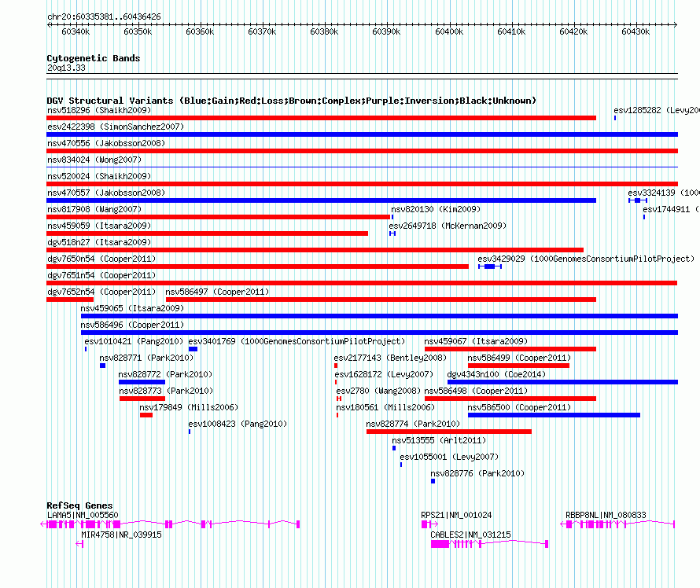Select MIR4758|NR_039915 gene glyph
Viewport: 700px width, 588px height.
(79, 544)
